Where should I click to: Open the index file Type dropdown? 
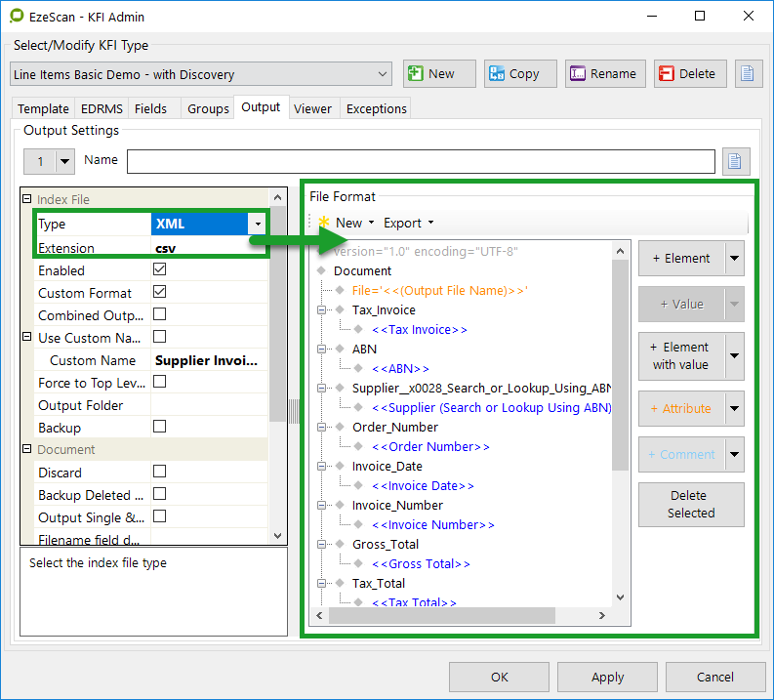point(257,224)
